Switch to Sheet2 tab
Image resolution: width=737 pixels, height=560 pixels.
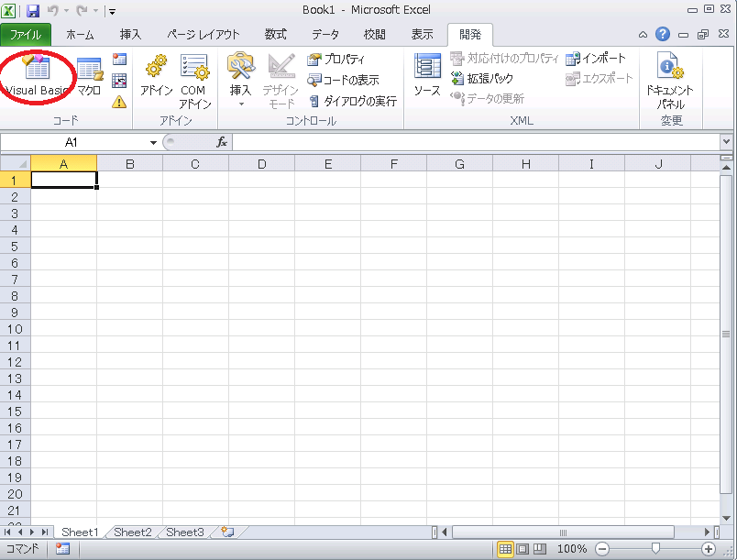133,533
